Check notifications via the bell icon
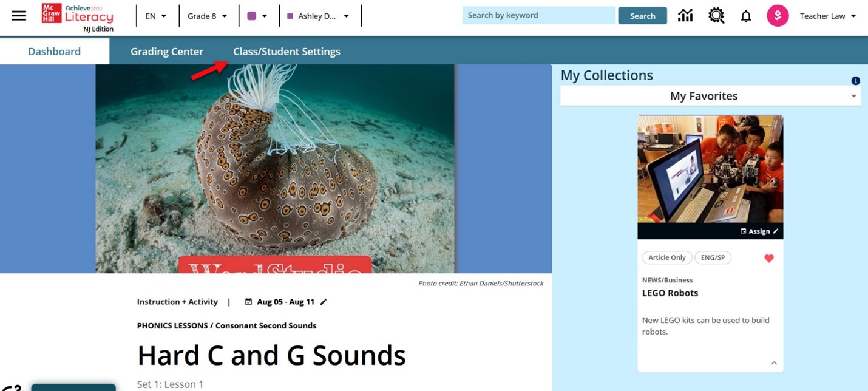The image size is (868, 391). 745,16
